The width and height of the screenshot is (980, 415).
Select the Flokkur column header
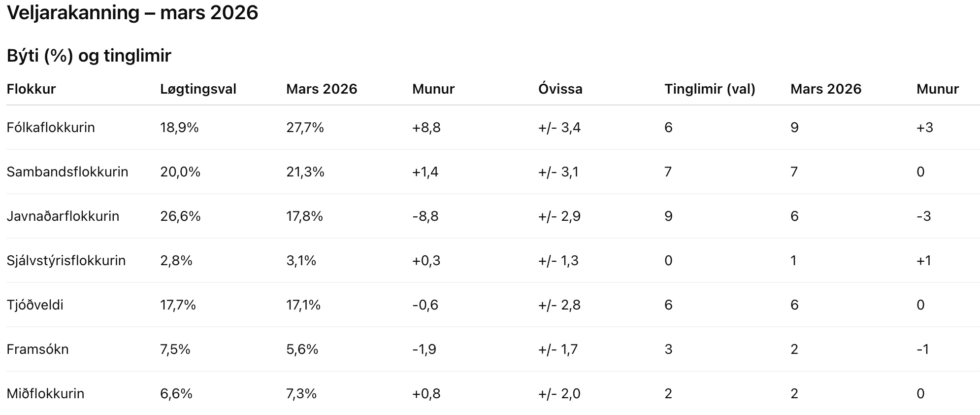[31, 89]
